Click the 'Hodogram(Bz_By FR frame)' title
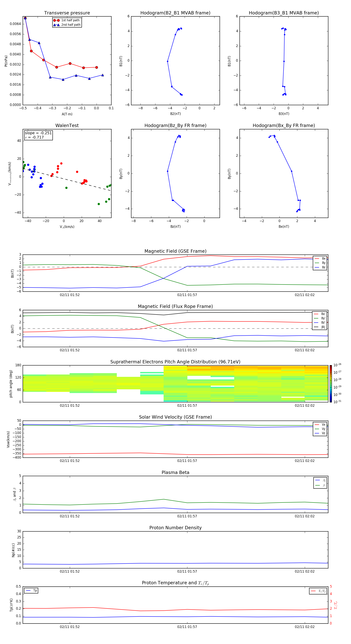The width and height of the screenshot is (351, 644). click(x=175, y=125)
